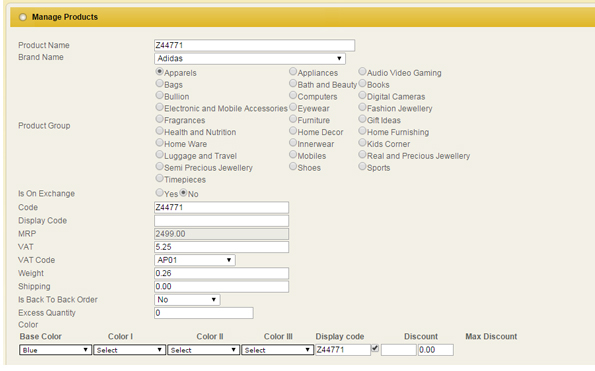Choose Bullion as product group
Image resolution: width=595 pixels, height=371 pixels.
[x=159, y=95]
